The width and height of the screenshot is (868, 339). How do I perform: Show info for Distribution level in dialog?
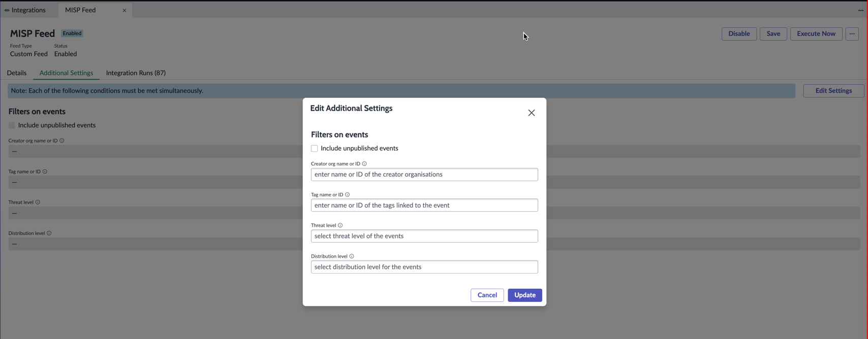(352, 256)
